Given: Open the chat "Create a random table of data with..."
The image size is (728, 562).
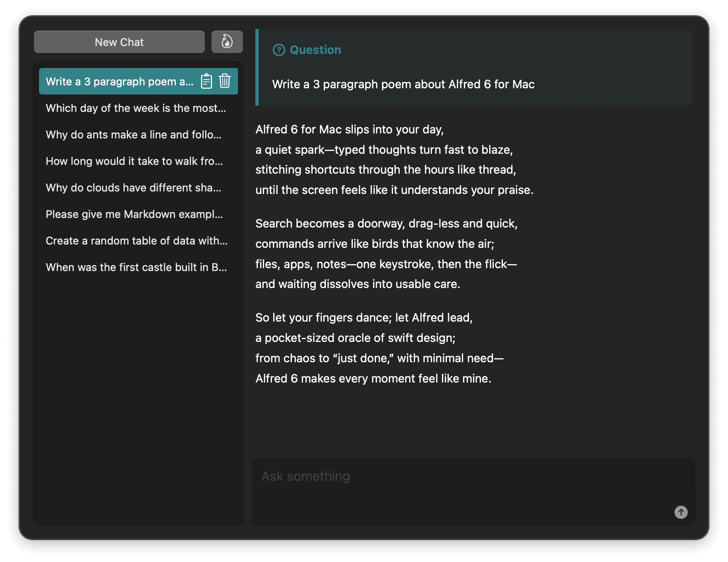Looking at the screenshot, I should pos(138,241).
